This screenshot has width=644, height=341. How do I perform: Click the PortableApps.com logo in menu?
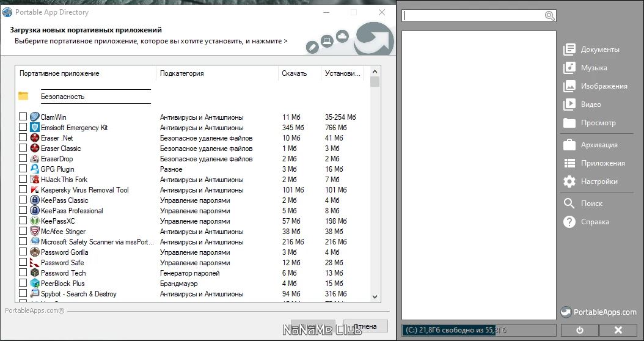pos(599,312)
